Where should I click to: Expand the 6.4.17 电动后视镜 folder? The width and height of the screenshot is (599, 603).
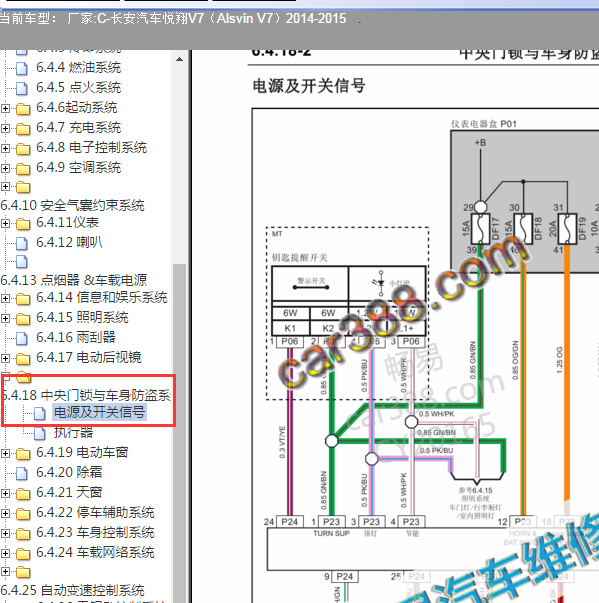[5, 358]
